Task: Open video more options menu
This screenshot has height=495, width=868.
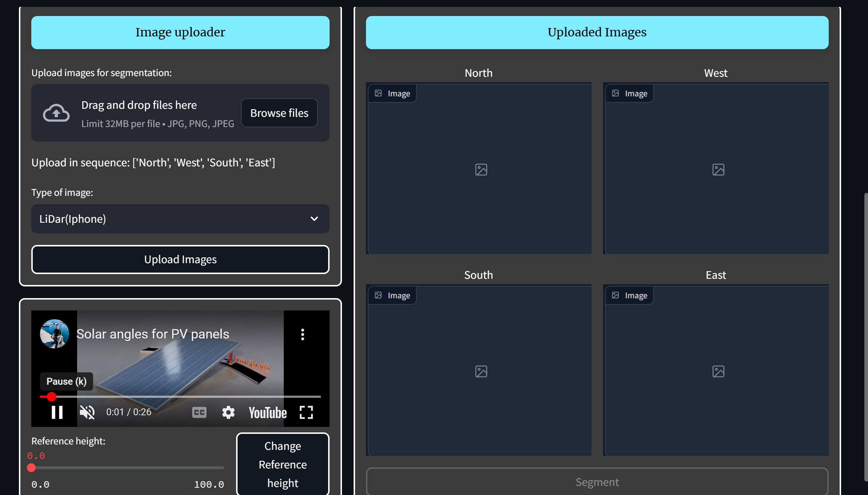Action: click(302, 334)
